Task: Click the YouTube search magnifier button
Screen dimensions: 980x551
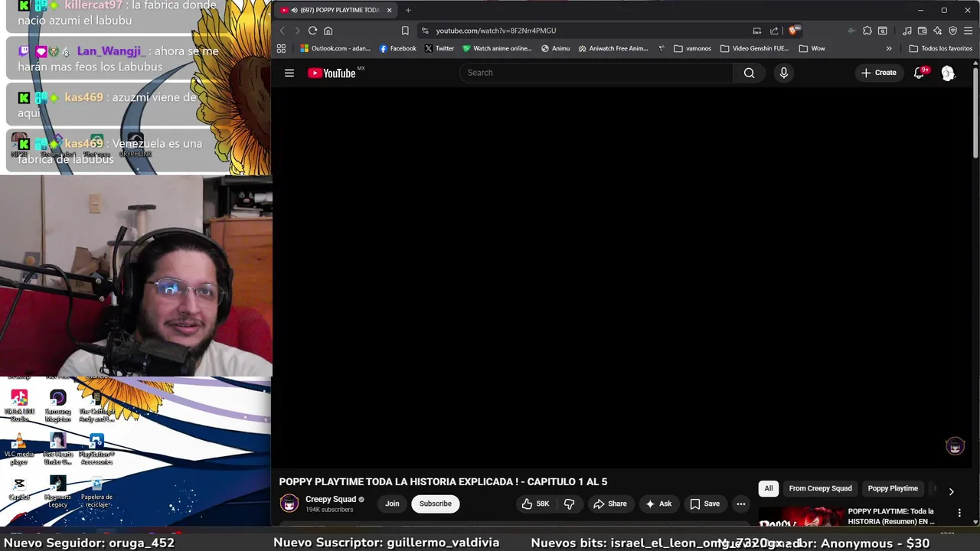Action: (749, 73)
